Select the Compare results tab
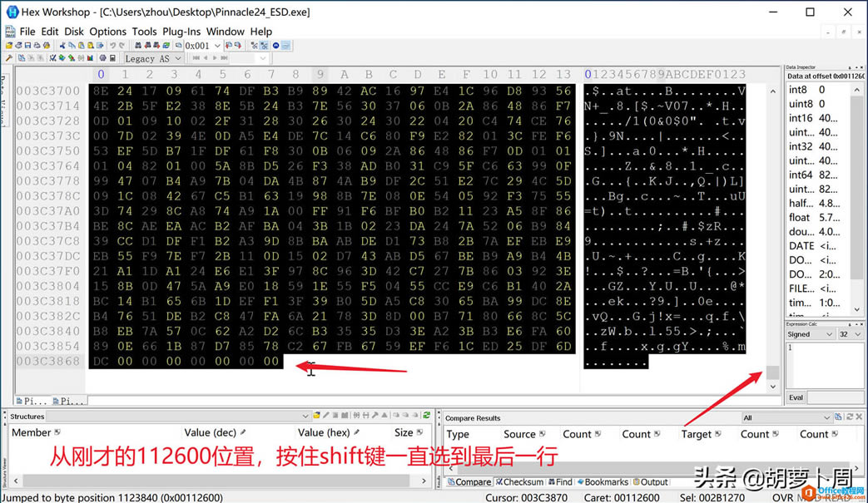Image resolution: width=868 pixels, height=503 pixels. pyautogui.click(x=469, y=482)
